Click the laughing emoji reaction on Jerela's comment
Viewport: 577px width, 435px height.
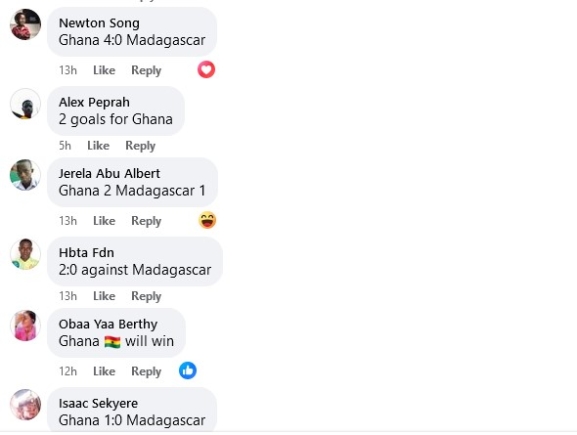point(207,220)
